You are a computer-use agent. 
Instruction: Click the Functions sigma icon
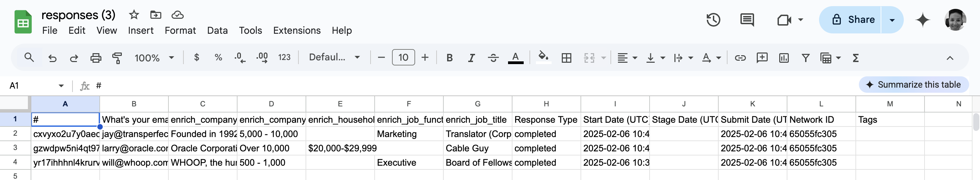tap(855, 58)
